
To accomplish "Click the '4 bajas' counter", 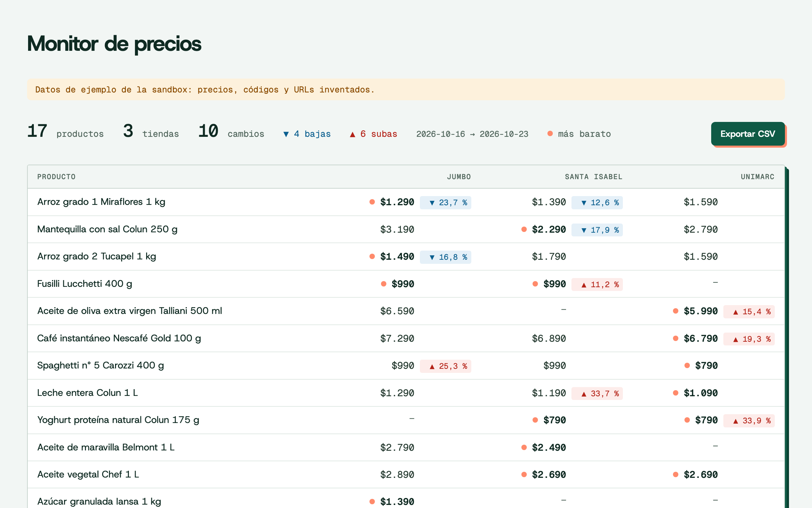I will pyautogui.click(x=307, y=134).
